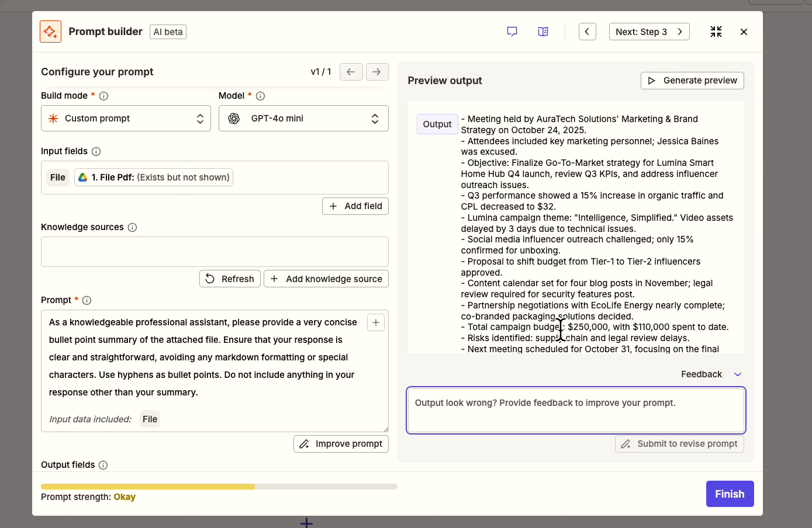The image size is (812, 528).
Task: Click Generate preview button
Action: click(x=692, y=81)
